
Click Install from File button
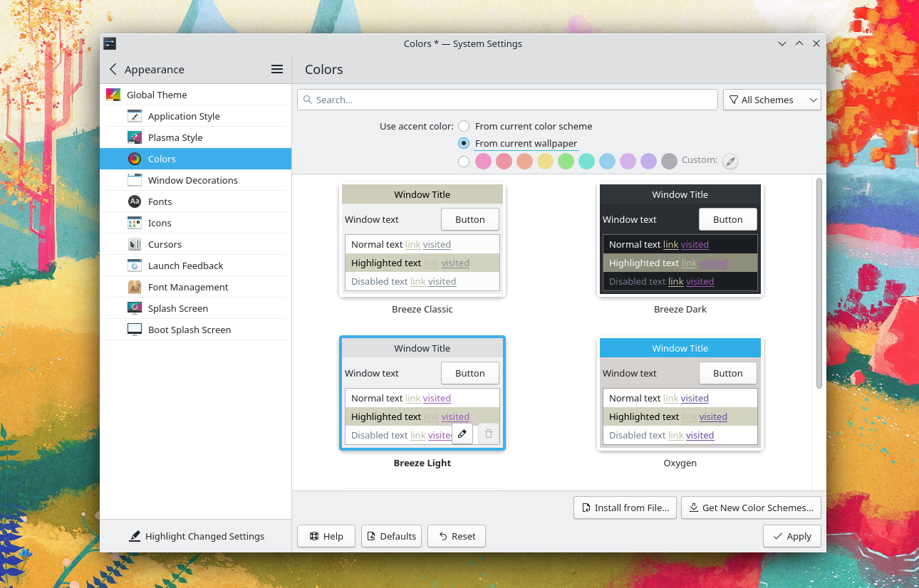(625, 508)
